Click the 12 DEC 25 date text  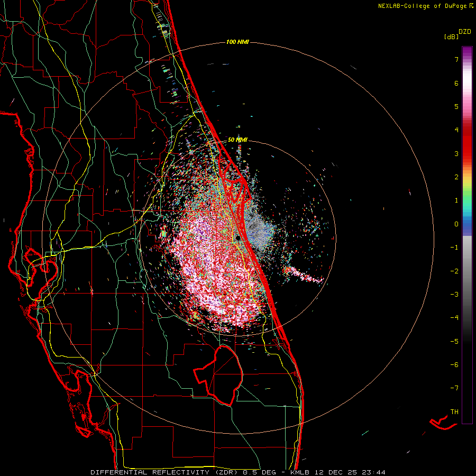[x=336, y=472]
